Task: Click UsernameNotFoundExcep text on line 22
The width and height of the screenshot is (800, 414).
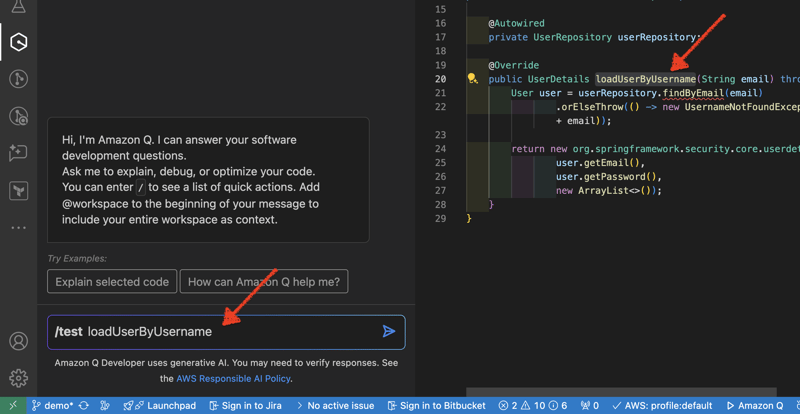Action: tap(742, 107)
